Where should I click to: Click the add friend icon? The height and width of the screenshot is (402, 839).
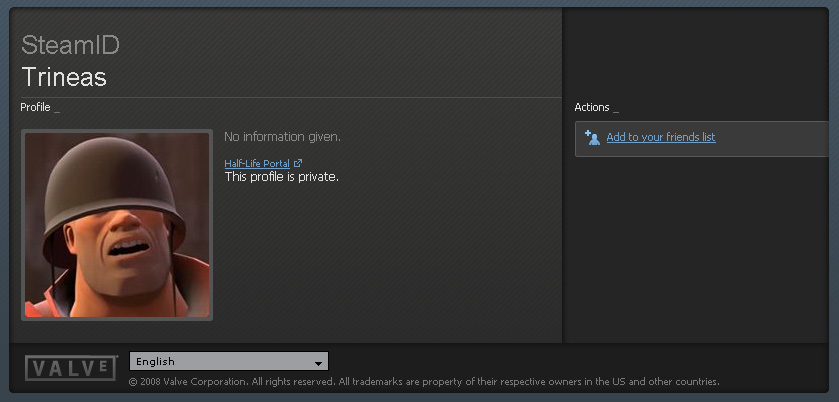pos(592,138)
